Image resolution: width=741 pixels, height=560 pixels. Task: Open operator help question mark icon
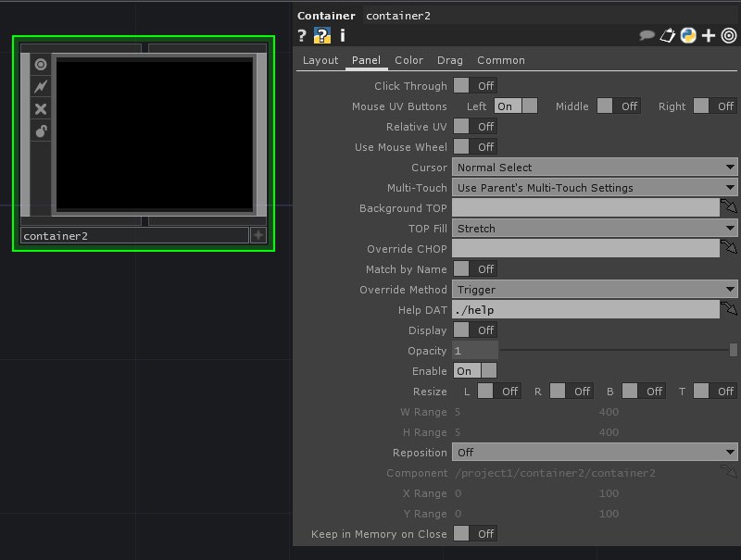302,36
